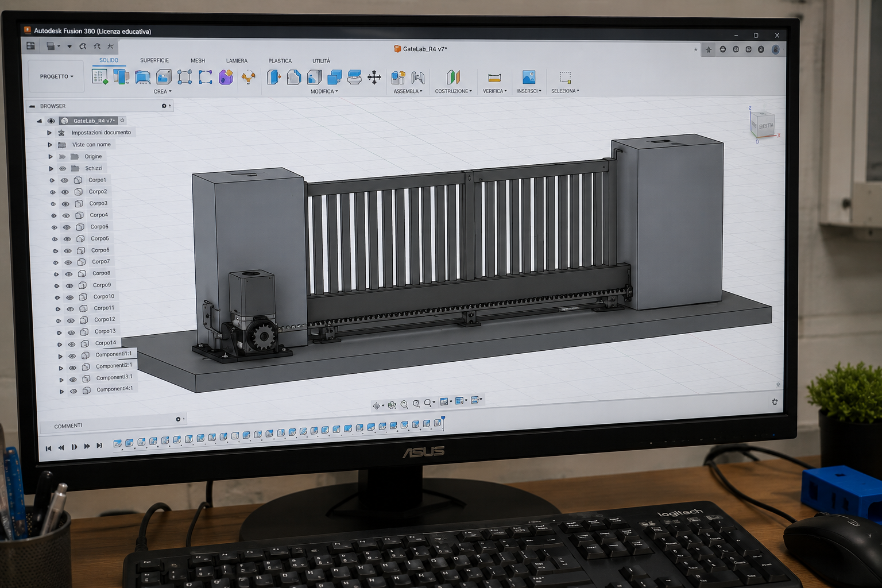Open the data panel grid icon
882x588 pixels.
click(x=31, y=45)
